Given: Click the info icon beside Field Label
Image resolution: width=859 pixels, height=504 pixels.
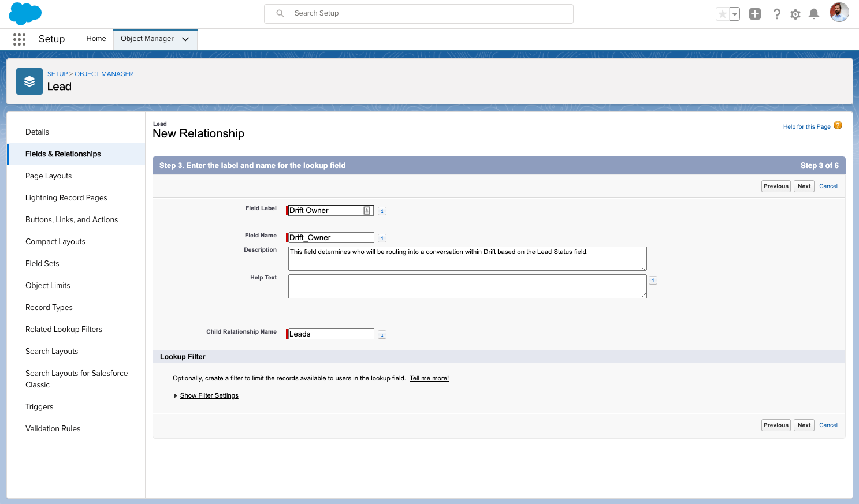Looking at the screenshot, I should pyautogui.click(x=382, y=211).
